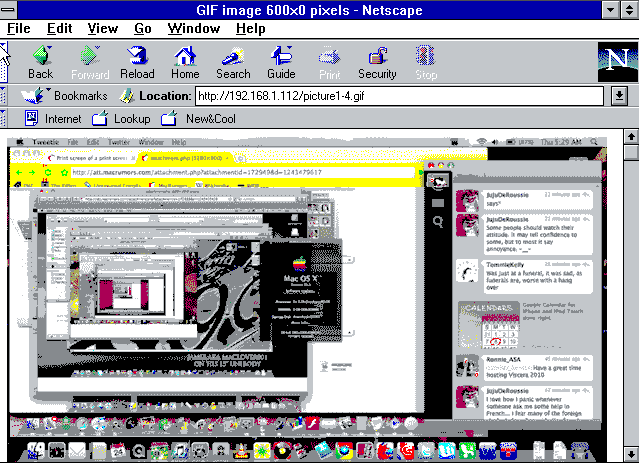Open the Guide toolbar button

(x=281, y=62)
